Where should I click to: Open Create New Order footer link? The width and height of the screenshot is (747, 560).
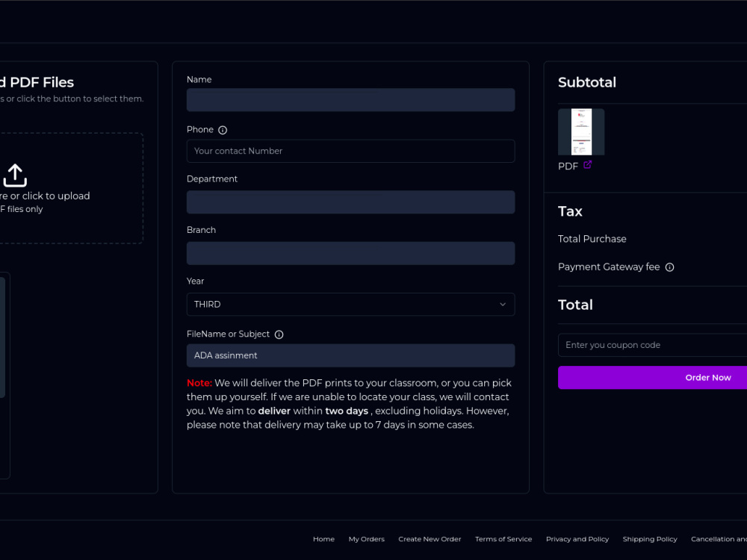tap(430, 539)
